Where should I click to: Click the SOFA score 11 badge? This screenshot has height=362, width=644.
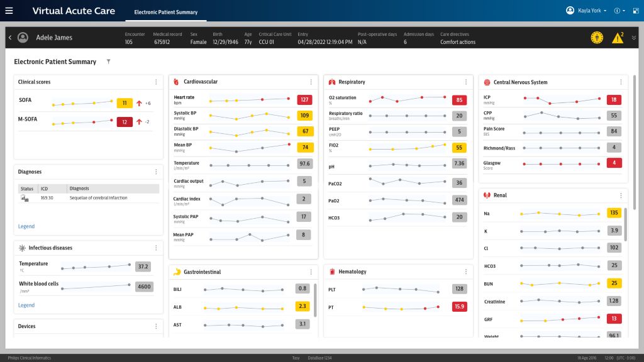tap(125, 103)
